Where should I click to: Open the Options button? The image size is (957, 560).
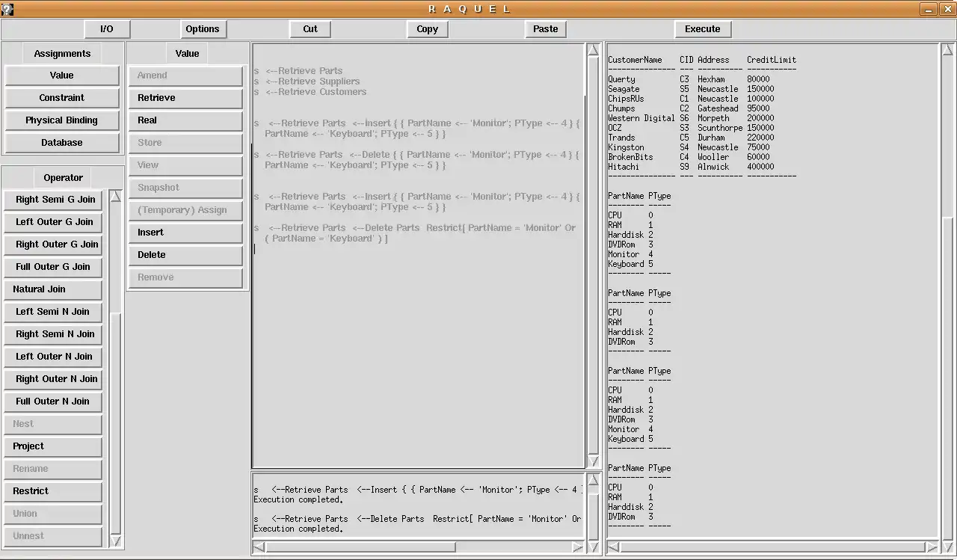pyautogui.click(x=203, y=29)
